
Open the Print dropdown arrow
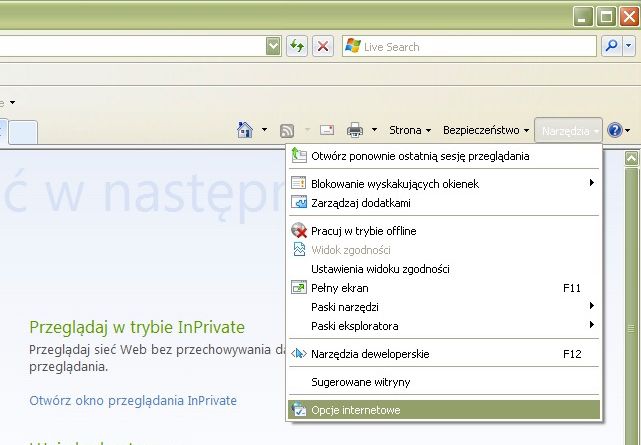pyautogui.click(x=374, y=130)
